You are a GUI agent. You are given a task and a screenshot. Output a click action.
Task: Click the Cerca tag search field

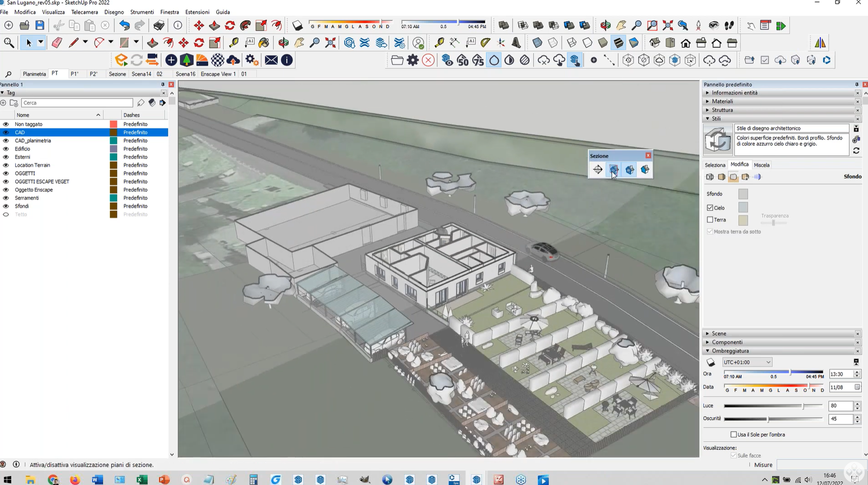(77, 103)
